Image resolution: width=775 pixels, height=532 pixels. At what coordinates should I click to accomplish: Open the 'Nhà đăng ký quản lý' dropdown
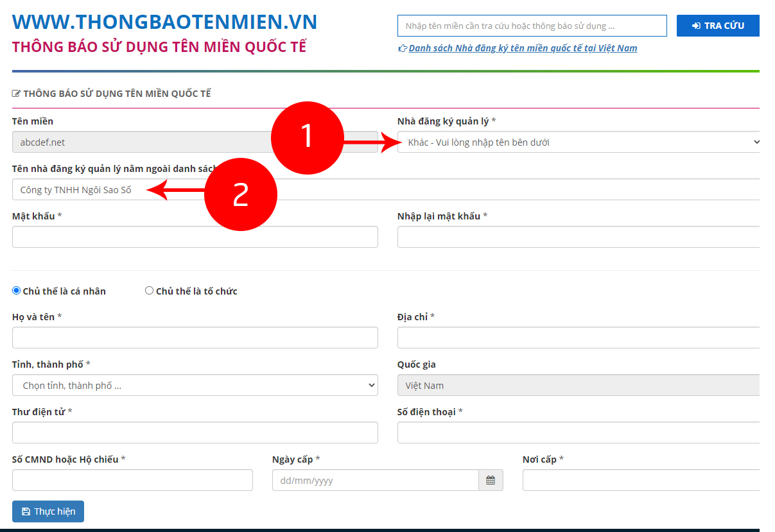click(578, 142)
